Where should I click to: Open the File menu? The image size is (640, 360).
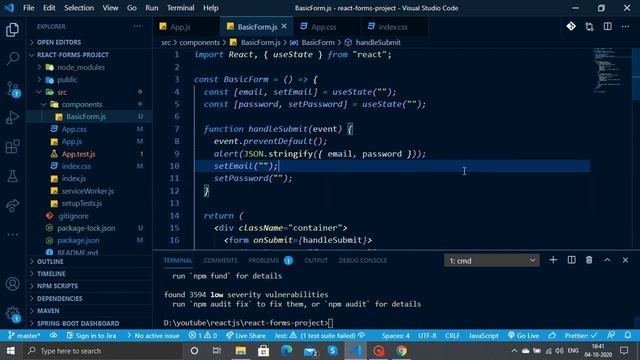tap(29, 8)
